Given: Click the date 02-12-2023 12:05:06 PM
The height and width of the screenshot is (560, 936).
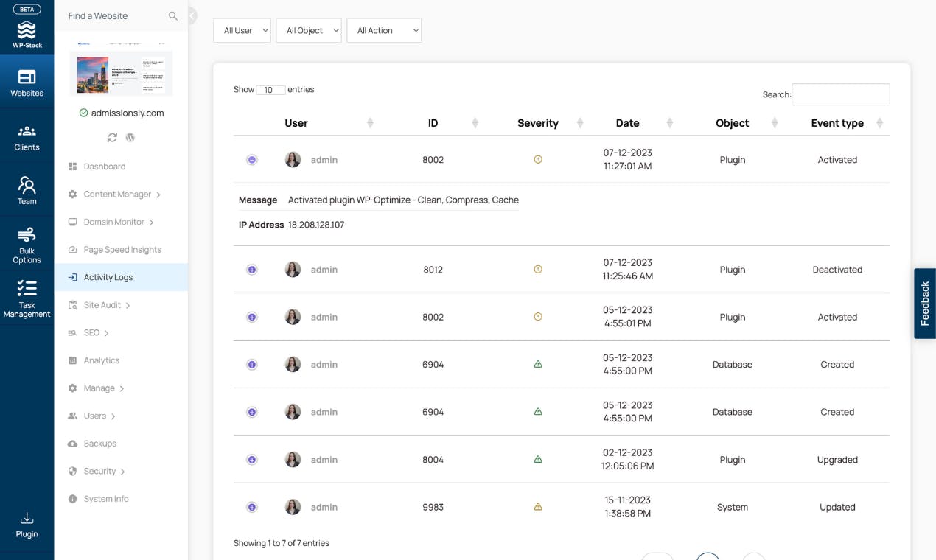Looking at the screenshot, I should (627, 460).
